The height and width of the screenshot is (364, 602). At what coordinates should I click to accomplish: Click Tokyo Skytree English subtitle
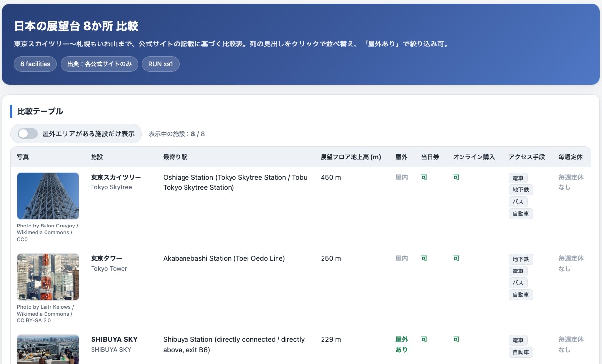tap(111, 187)
